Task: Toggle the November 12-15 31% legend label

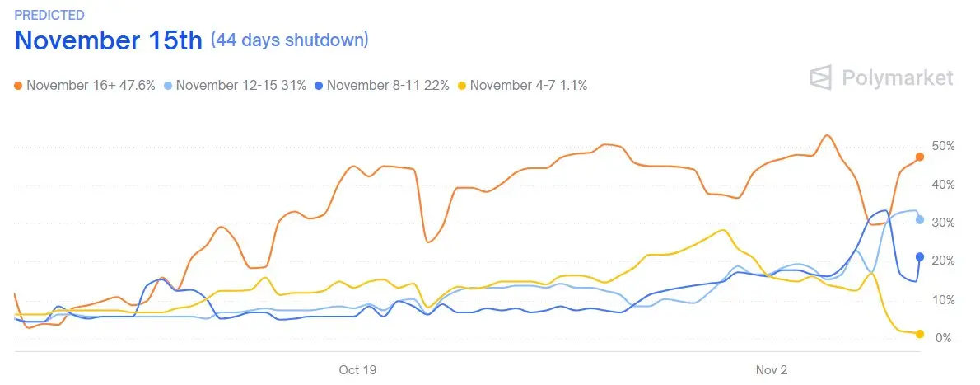Action: coord(240,85)
